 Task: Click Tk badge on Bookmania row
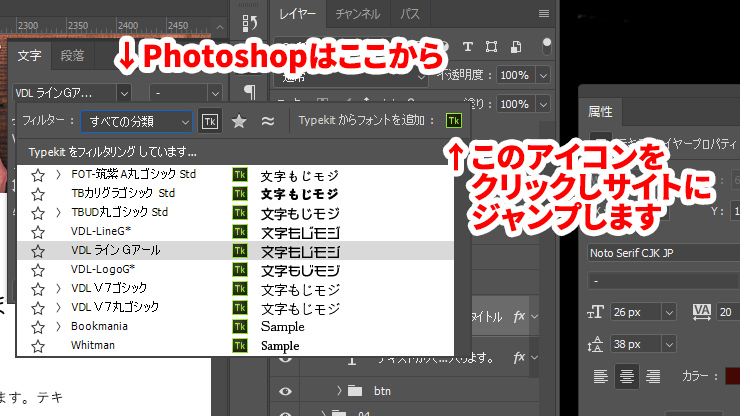coord(240,327)
